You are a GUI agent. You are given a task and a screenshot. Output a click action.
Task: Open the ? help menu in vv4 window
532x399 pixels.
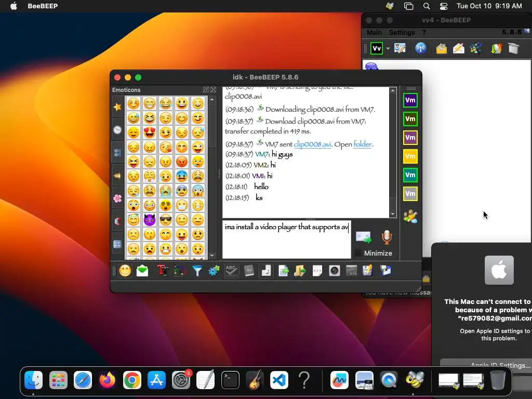tap(424, 32)
